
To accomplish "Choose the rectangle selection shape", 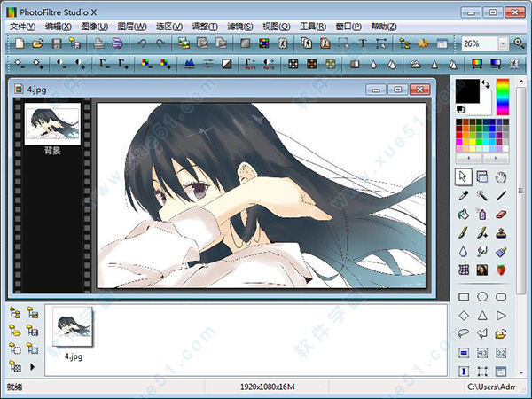I will [x=464, y=297].
